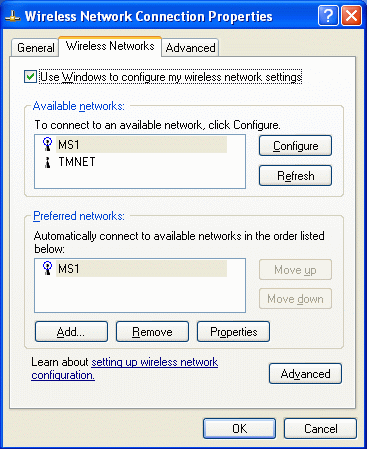Open the Advanced tab
The width and height of the screenshot is (369, 449).
pyautogui.click(x=190, y=48)
